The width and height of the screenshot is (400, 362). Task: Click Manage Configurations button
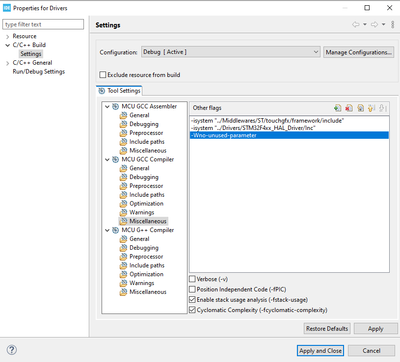point(358,52)
